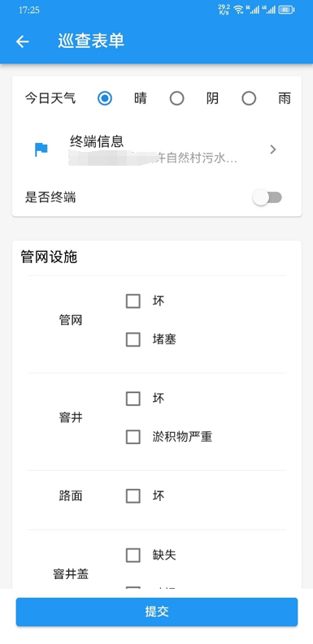Viewport: 313px width, 644px height.
Task: Select the 阴 weather radio button
Action: (x=177, y=98)
